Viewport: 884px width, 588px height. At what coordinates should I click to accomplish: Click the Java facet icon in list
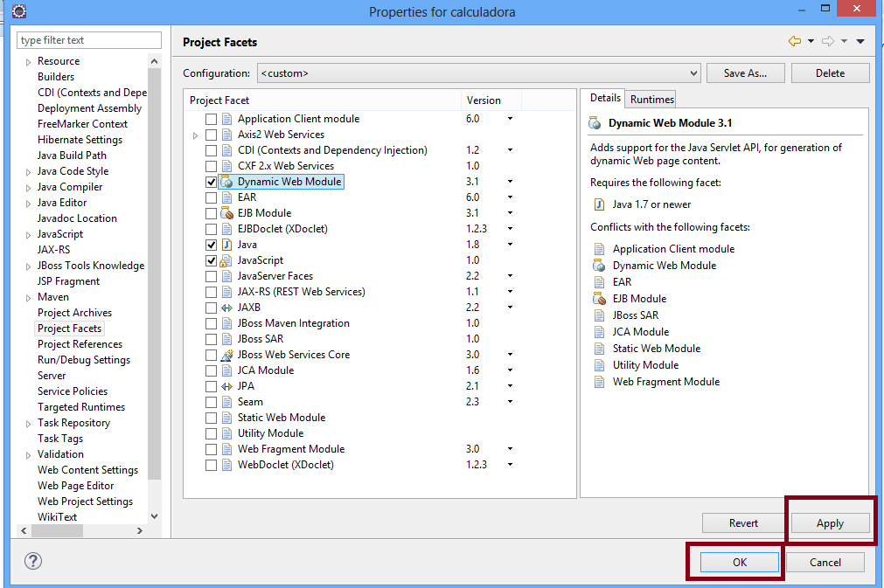[x=226, y=245]
